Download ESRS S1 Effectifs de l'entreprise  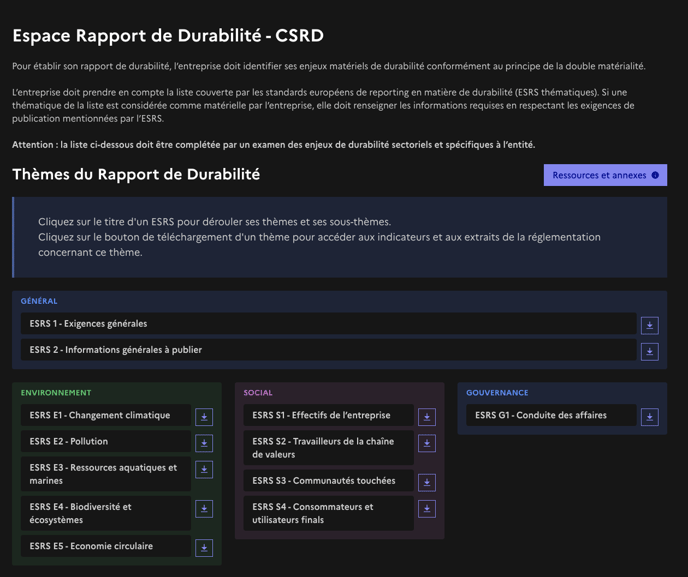[x=427, y=417]
